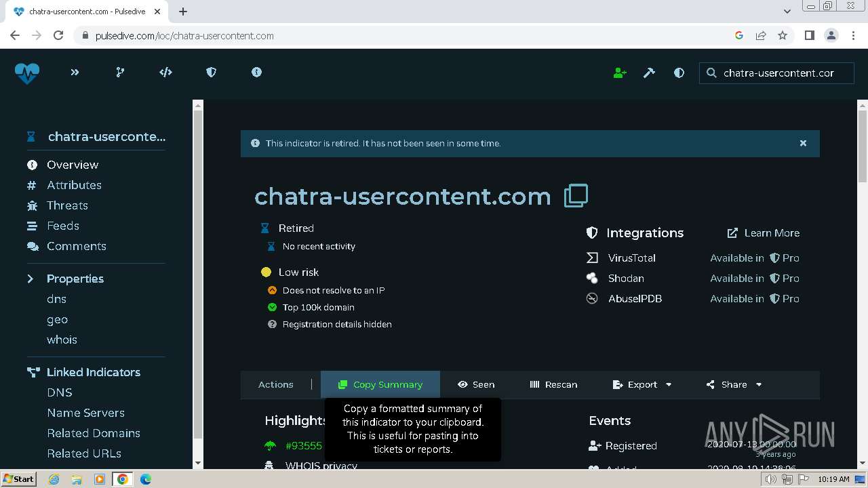Viewport: 868px width, 488px height.
Task: Click the Shodan integration
Action: pos(626,278)
